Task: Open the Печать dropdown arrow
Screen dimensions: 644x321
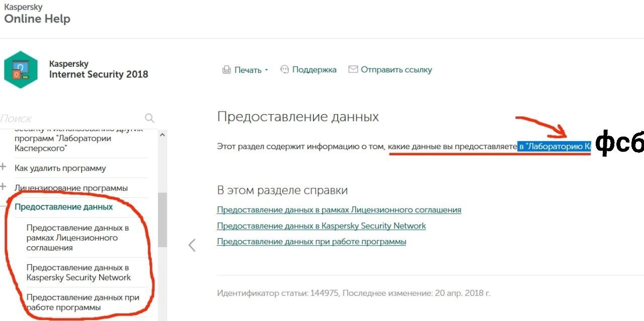Action: [x=266, y=70]
